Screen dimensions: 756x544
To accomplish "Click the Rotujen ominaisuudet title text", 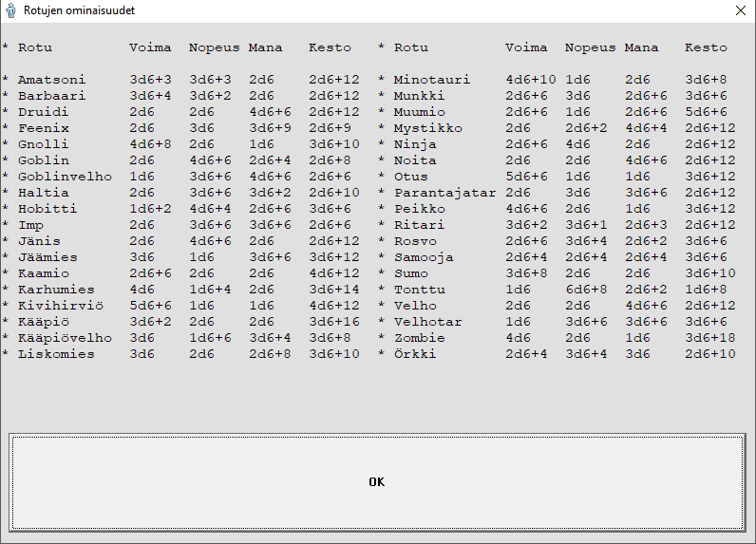I will click(79, 10).
